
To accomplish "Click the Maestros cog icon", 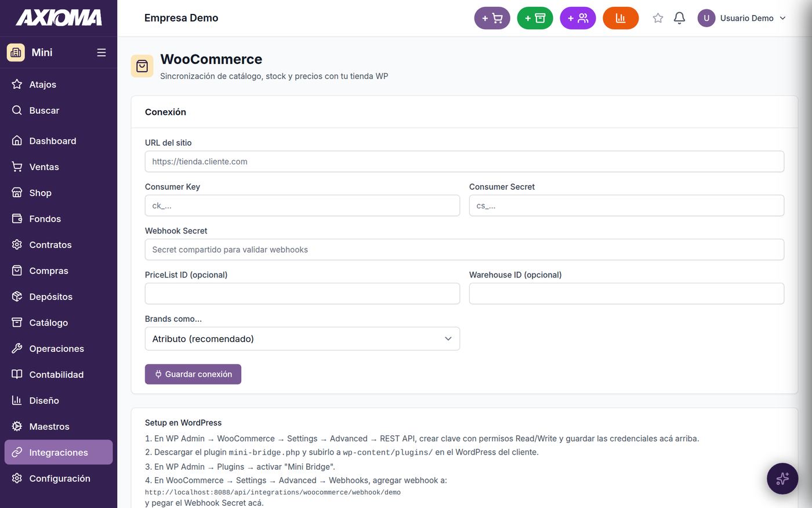I will [x=17, y=426].
